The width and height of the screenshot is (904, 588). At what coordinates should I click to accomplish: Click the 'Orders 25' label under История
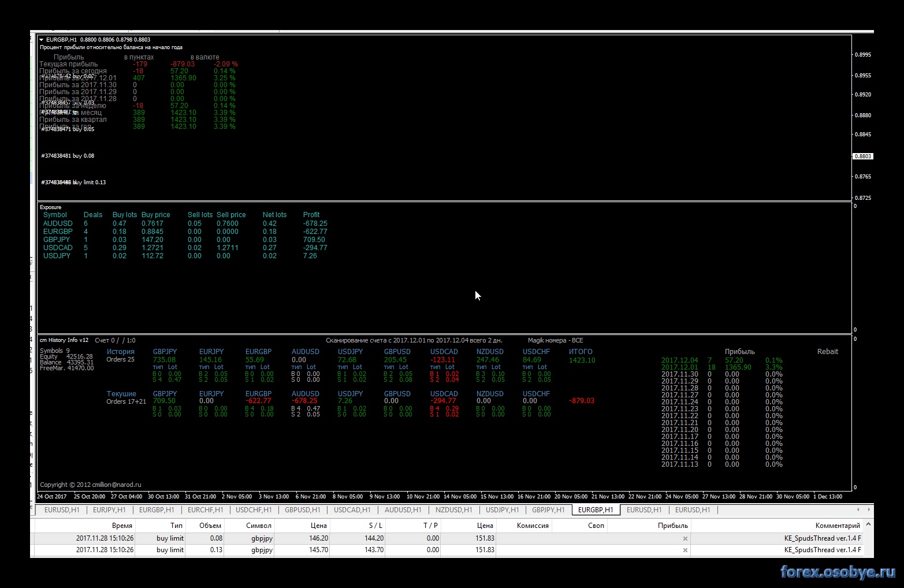(x=121, y=359)
